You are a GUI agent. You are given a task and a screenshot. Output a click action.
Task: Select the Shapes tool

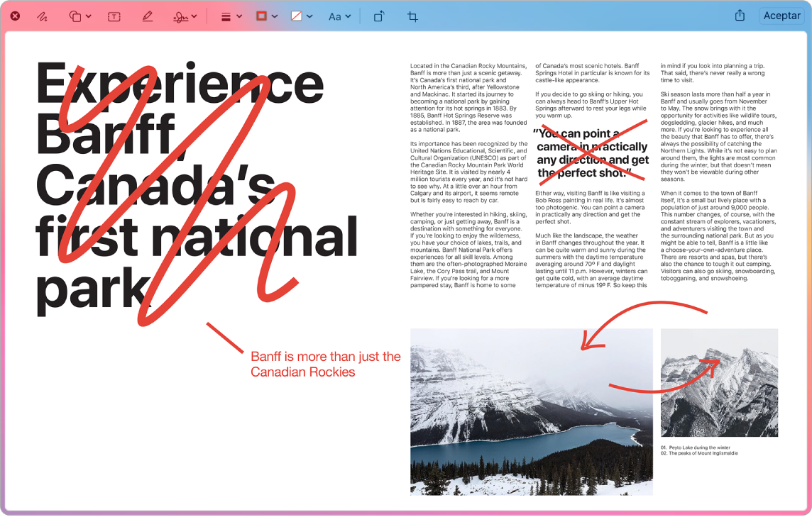74,16
